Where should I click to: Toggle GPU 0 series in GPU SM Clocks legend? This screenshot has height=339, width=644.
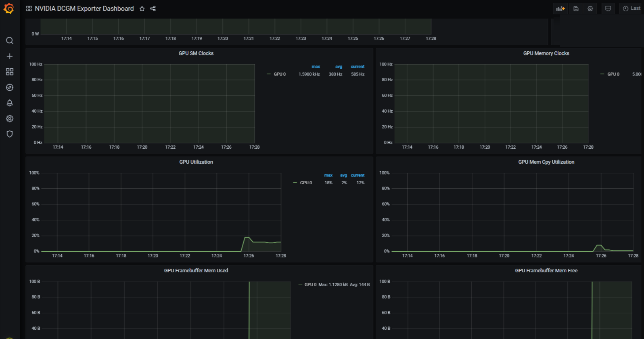(279, 74)
